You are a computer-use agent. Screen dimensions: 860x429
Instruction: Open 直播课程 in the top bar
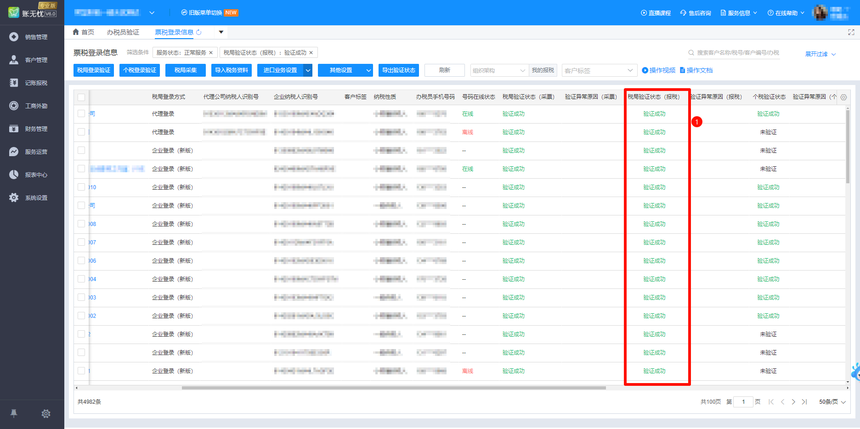pyautogui.click(x=656, y=13)
